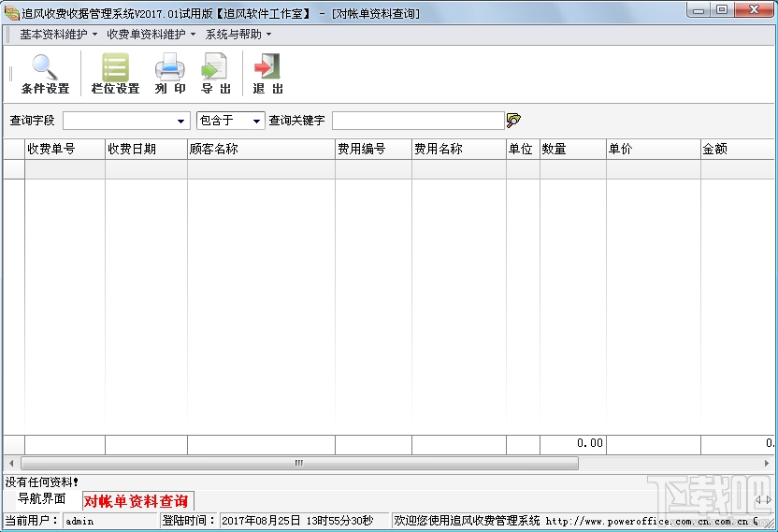Screen dimensions: 778x532
Task: Open 条件设置 magnifier tool
Action: [x=45, y=74]
